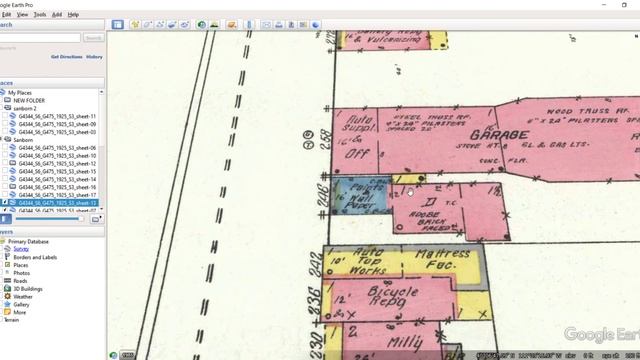Select the Add Polygon tool
The image size is (640, 360).
147,24
